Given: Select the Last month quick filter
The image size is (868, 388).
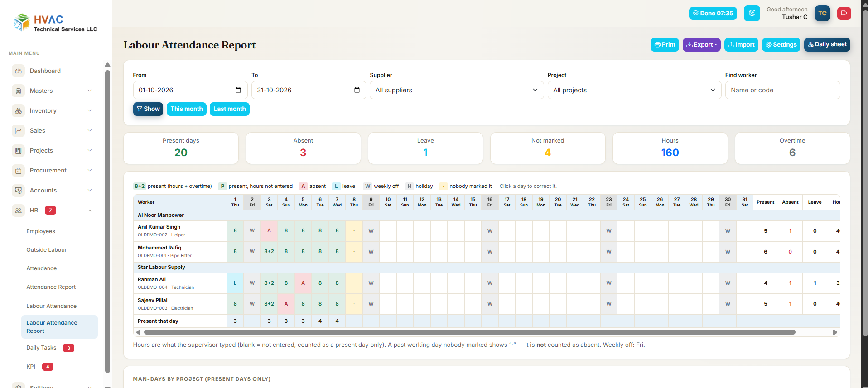Looking at the screenshot, I should [x=230, y=109].
